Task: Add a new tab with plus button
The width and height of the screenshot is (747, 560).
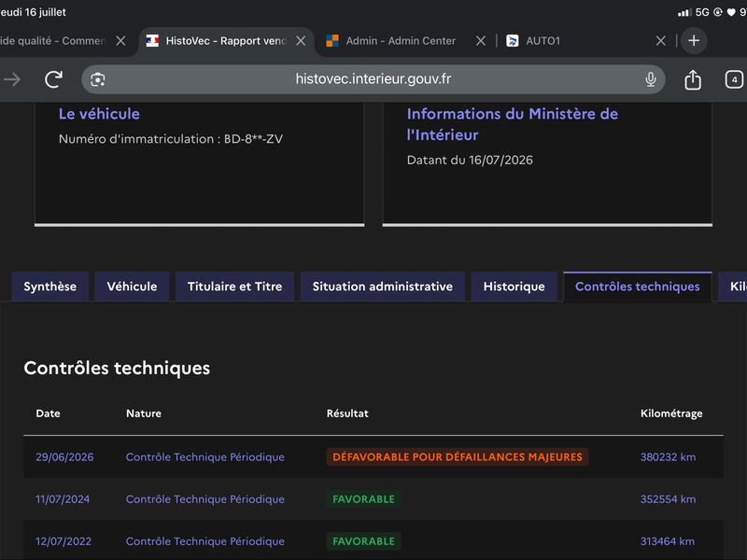Action: click(694, 40)
